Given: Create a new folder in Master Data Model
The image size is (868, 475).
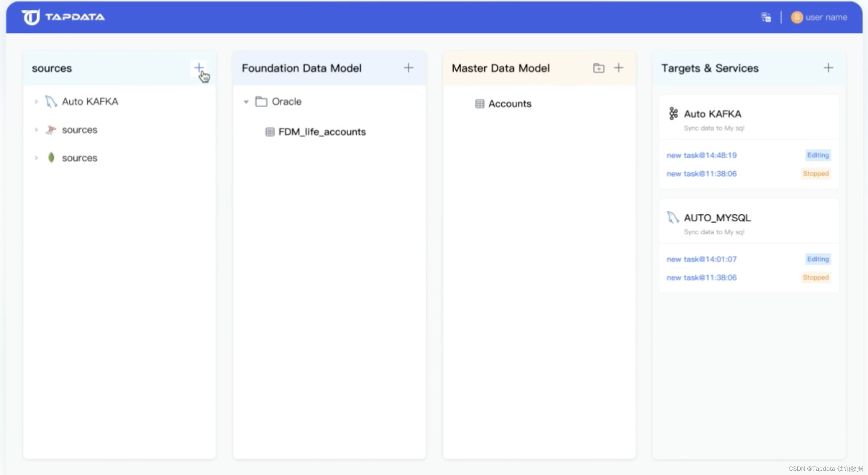Looking at the screenshot, I should point(598,68).
